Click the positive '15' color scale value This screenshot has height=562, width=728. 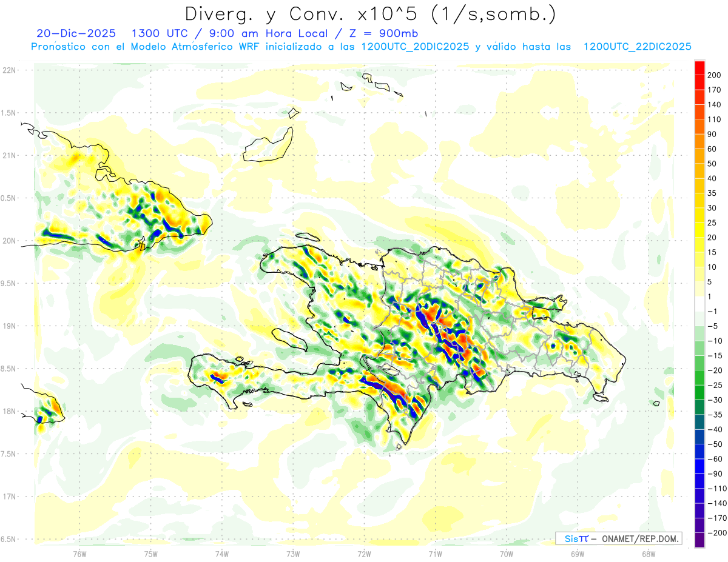point(713,252)
